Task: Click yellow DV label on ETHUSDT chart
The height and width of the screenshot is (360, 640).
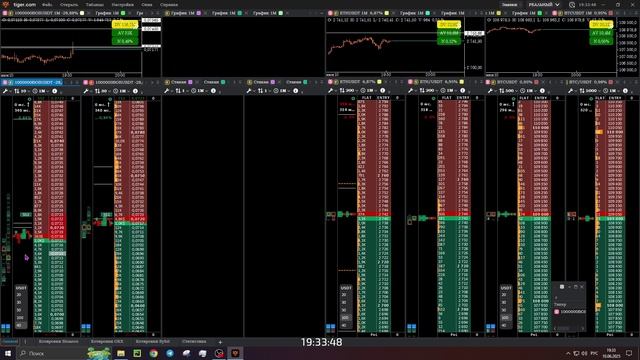Action: click(x=448, y=25)
